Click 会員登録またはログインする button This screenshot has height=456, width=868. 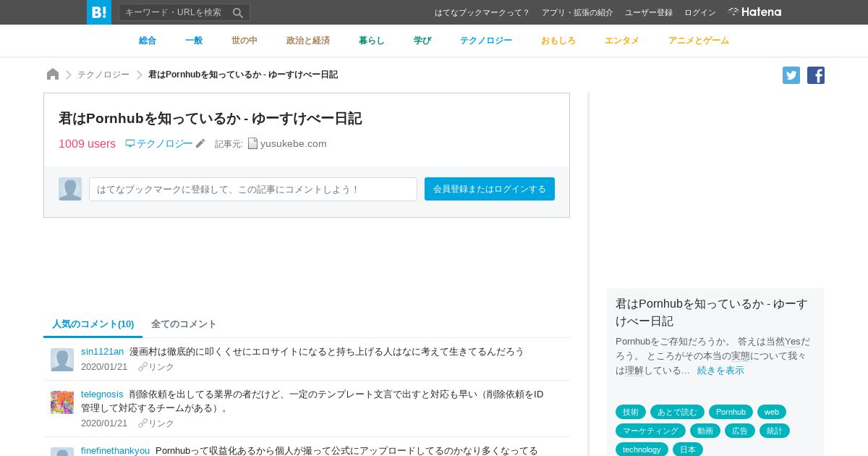490,189
